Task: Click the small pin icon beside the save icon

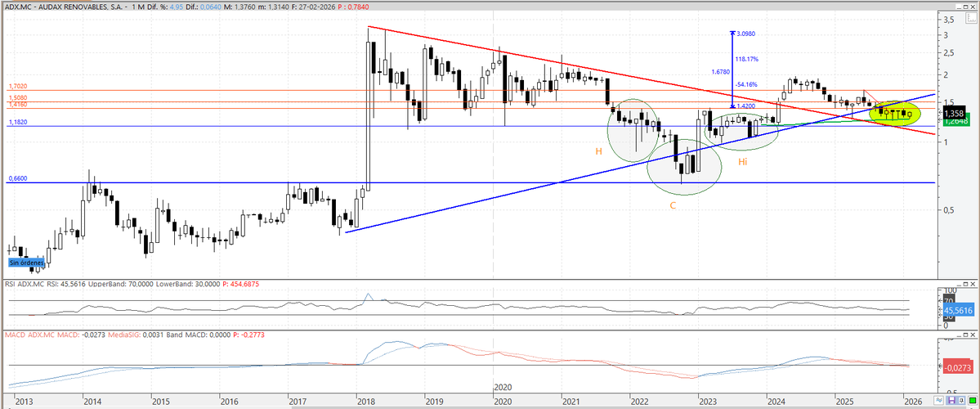Action: [960, 400]
